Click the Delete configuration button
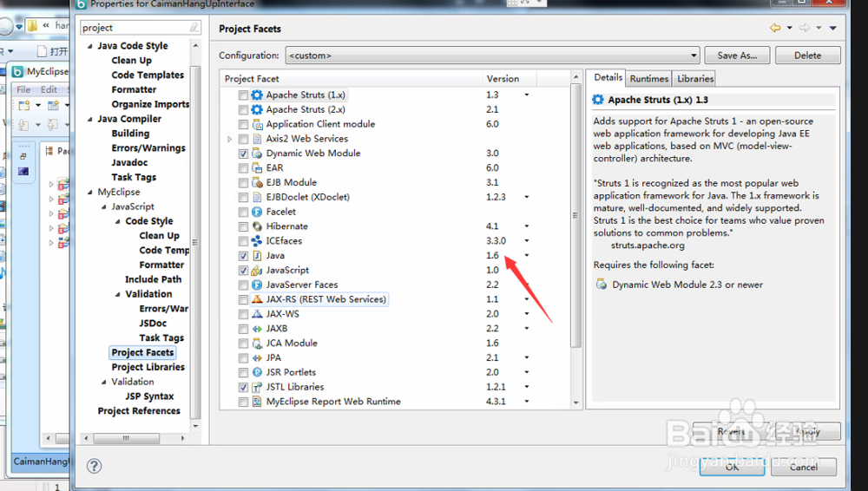Image resolution: width=868 pixels, height=491 pixels. (807, 56)
